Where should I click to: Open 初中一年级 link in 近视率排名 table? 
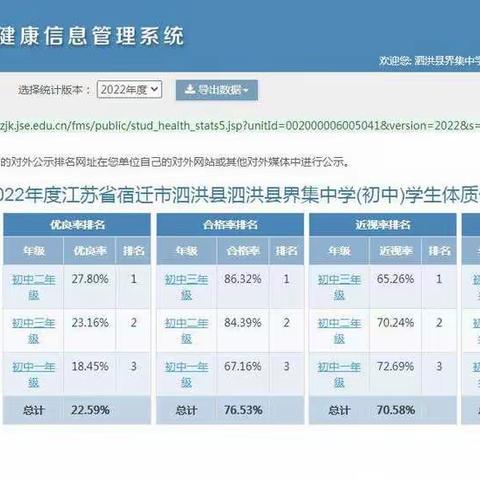coord(339,375)
